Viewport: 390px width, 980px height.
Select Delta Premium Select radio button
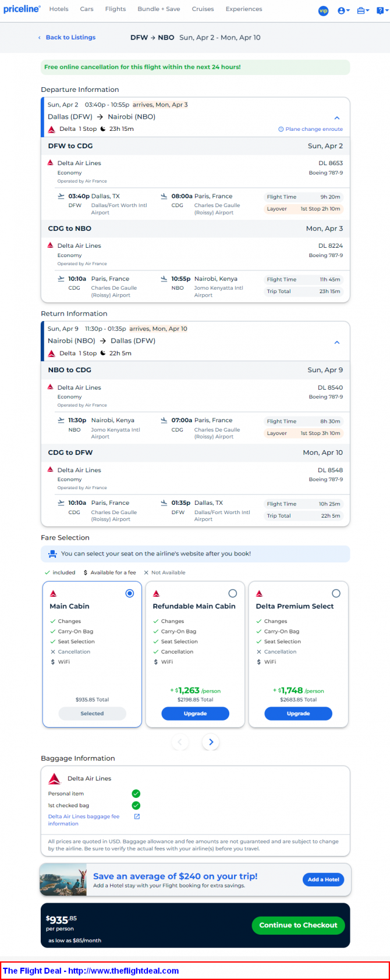tap(336, 593)
